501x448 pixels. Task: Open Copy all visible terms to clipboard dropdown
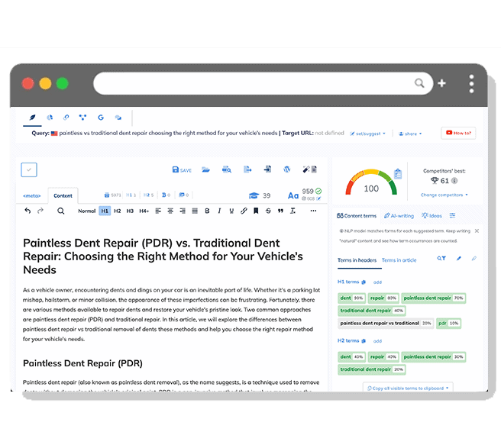408,388
